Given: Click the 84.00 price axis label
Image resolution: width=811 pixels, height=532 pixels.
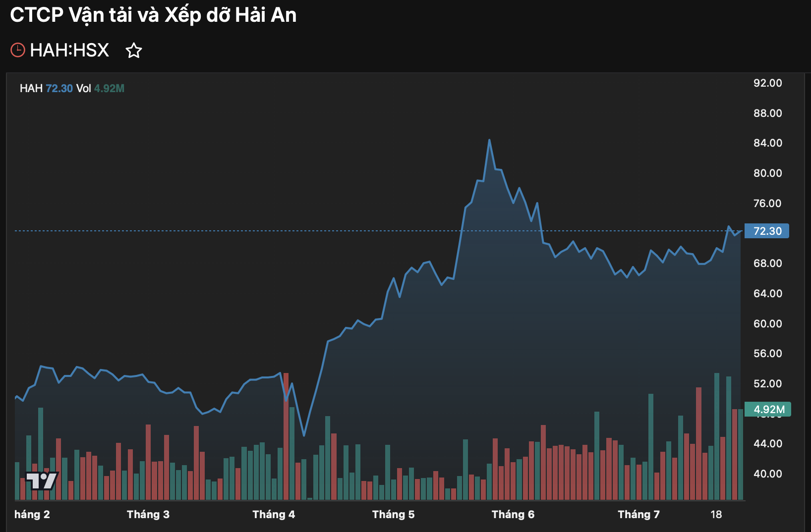Looking at the screenshot, I should click(x=768, y=143).
